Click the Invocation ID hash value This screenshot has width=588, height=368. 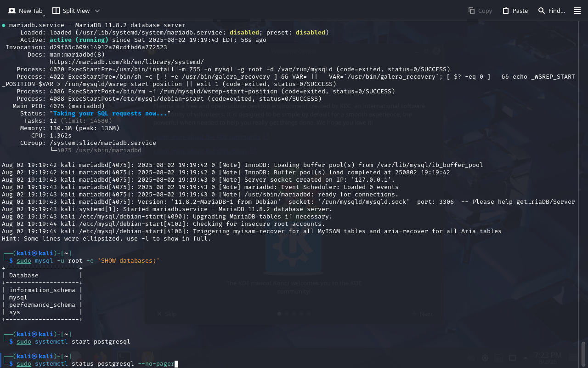coord(108,47)
